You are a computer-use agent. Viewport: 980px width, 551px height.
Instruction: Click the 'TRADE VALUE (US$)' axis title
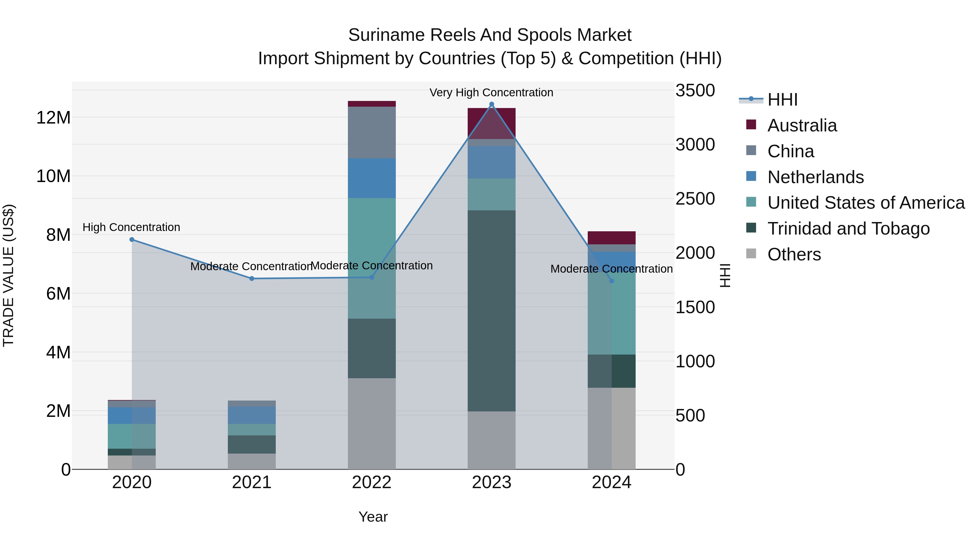click(8, 275)
